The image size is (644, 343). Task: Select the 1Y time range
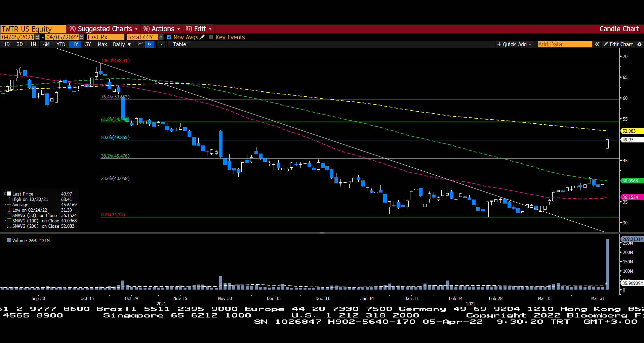pyautogui.click(x=75, y=44)
